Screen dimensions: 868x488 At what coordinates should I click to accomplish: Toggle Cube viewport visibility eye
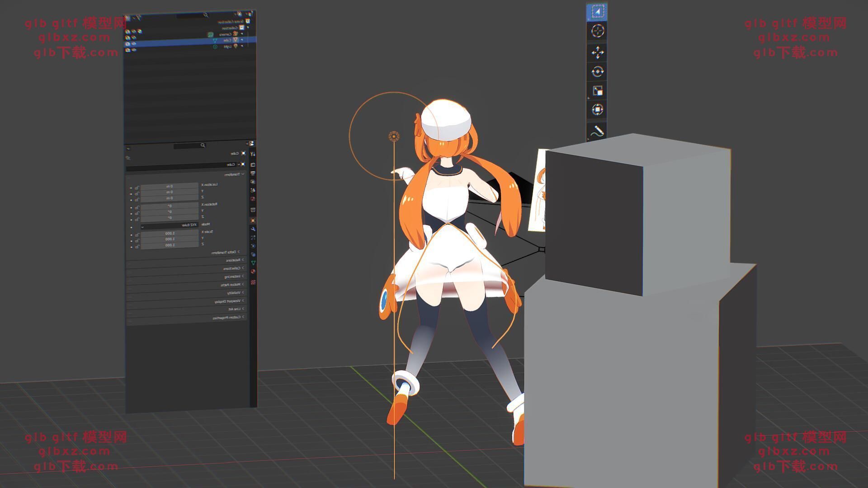(x=133, y=43)
